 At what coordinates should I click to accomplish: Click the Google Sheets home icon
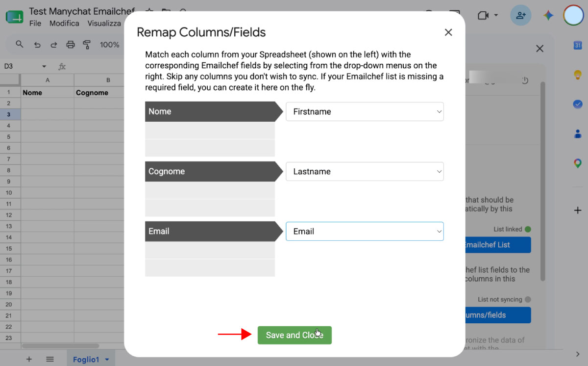pos(14,17)
